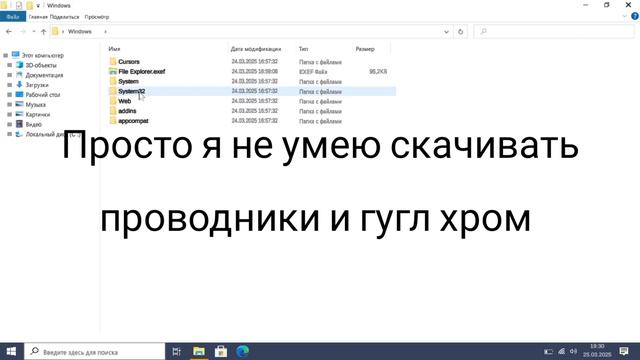Go back with the Back arrow

click(9, 31)
